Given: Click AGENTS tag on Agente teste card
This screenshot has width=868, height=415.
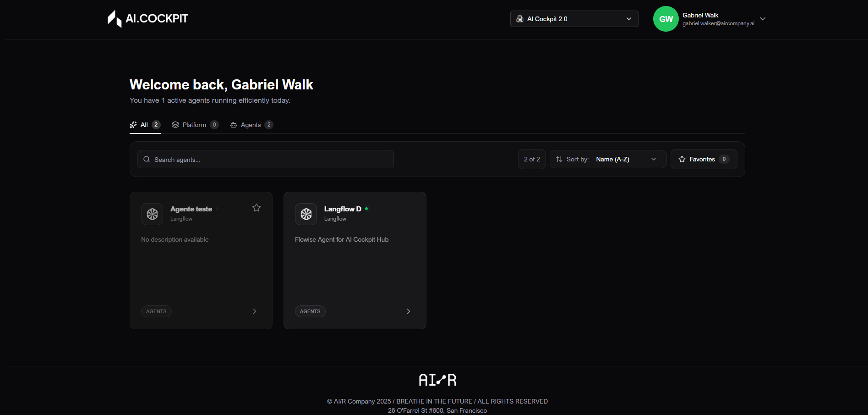Looking at the screenshot, I should click(156, 311).
